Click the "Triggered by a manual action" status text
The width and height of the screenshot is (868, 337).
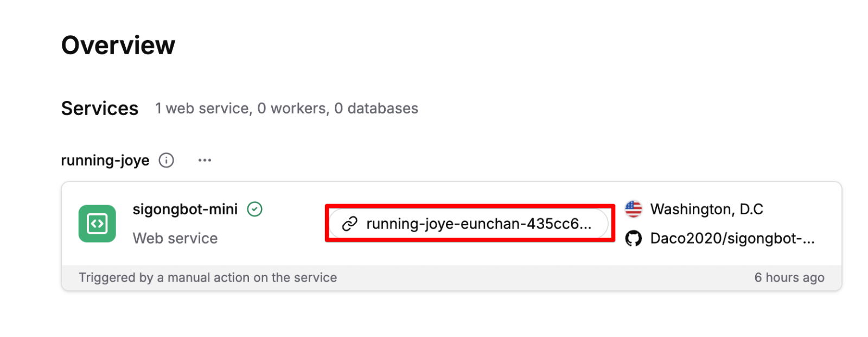(x=208, y=277)
